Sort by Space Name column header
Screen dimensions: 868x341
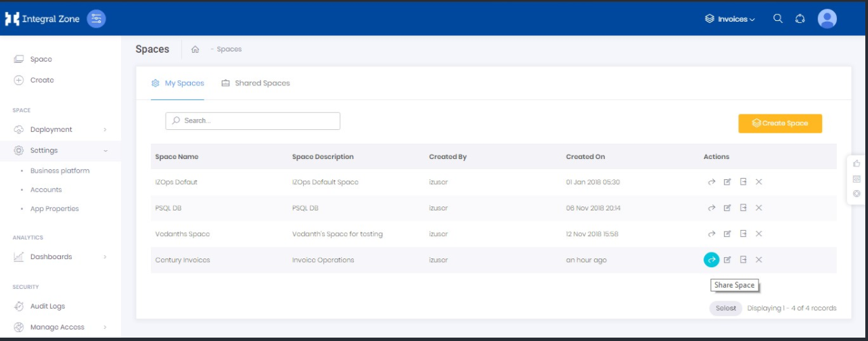click(177, 156)
